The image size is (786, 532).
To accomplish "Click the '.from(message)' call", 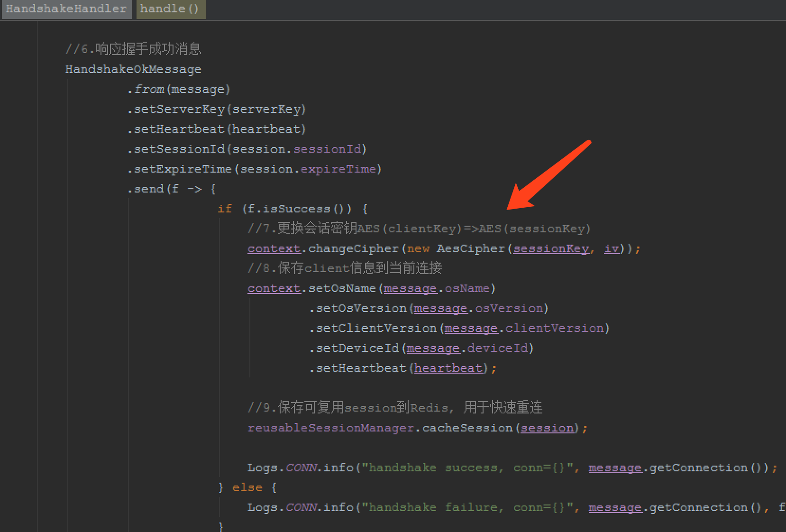I will [179, 89].
